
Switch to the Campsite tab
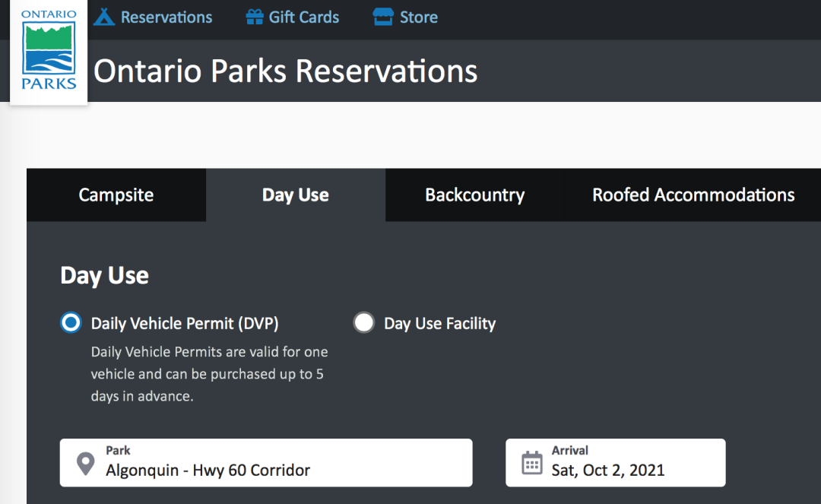(x=116, y=195)
